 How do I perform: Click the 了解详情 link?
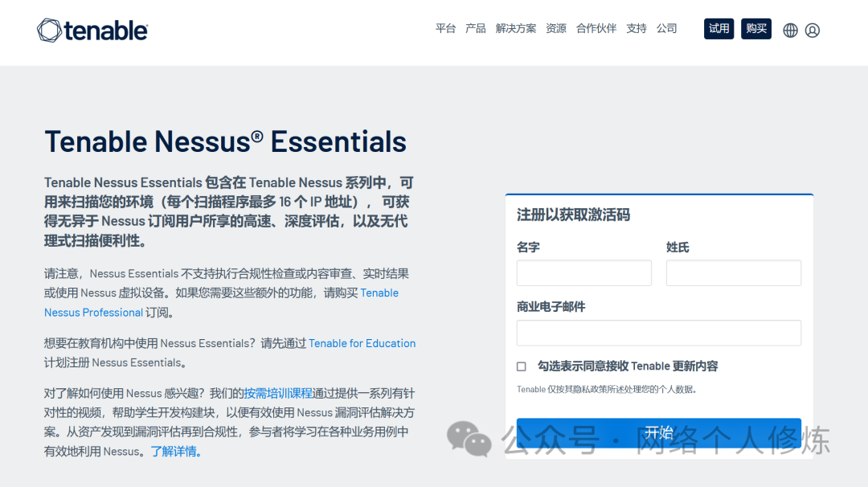pos(176,452)
